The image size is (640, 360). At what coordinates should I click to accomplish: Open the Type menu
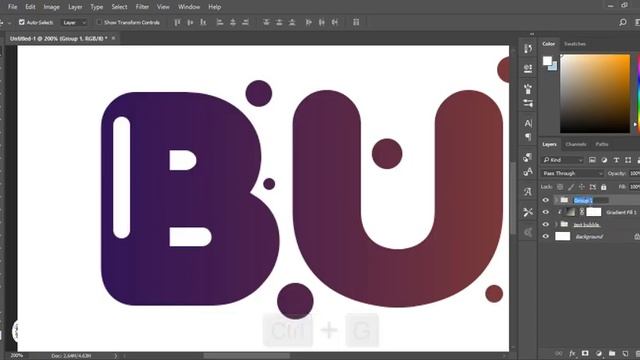click(x=97, y=7)
